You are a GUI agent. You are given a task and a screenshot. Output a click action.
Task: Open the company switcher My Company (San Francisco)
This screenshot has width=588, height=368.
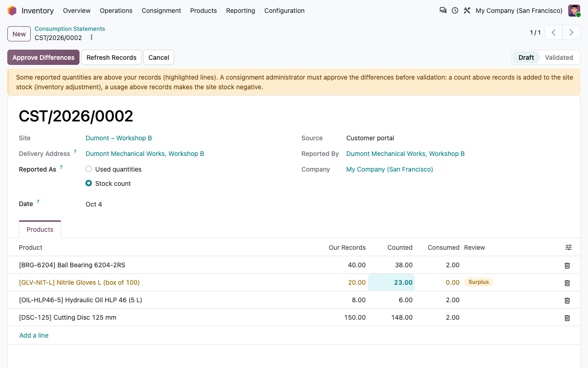[x=519, y=11]
